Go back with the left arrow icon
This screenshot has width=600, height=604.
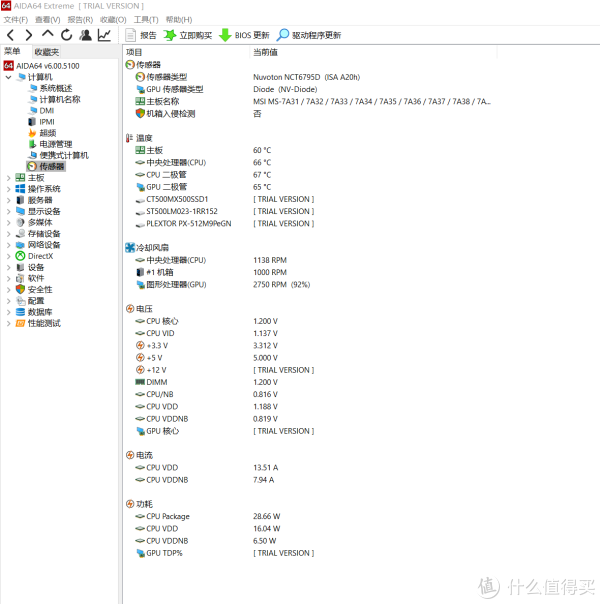10,35
